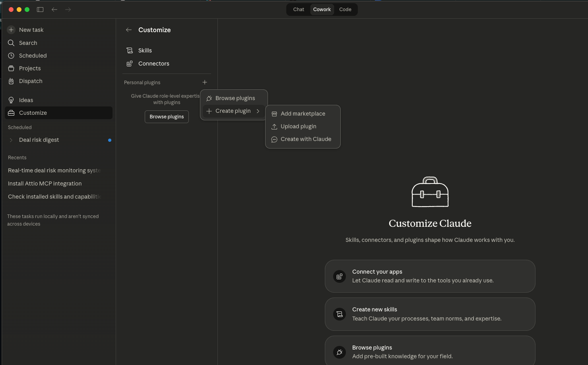The width and height of the screenshot is (588, 365).
Task: Click the Customize briefcase illustration
Action: tap(430, 192)
